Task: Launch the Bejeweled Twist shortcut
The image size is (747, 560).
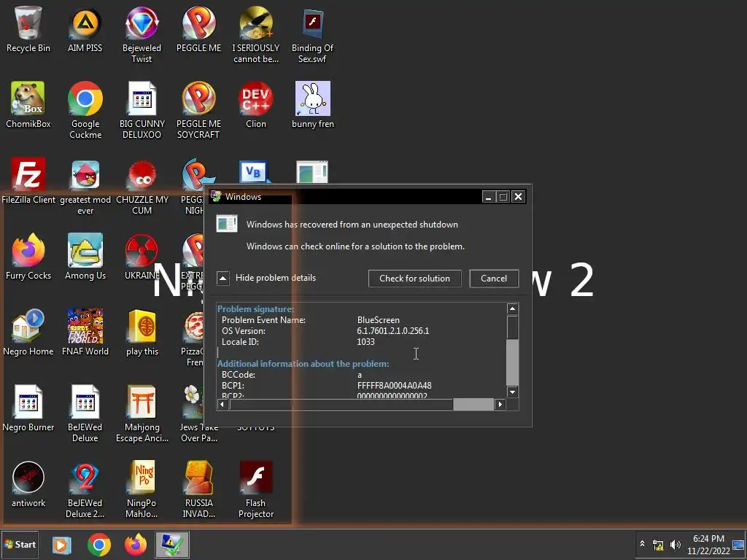Action: click(142, 35)
